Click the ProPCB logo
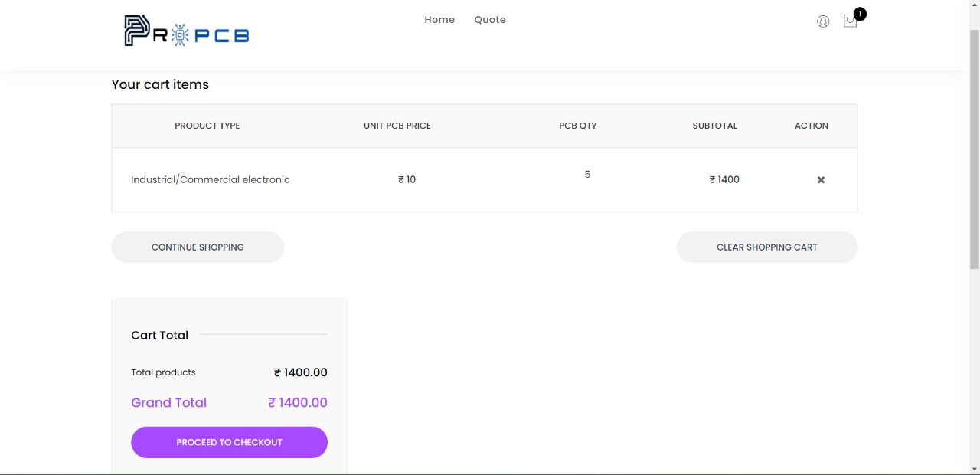Image resolution: width=980 pixels, height=475 pixels. pos(187,31)
